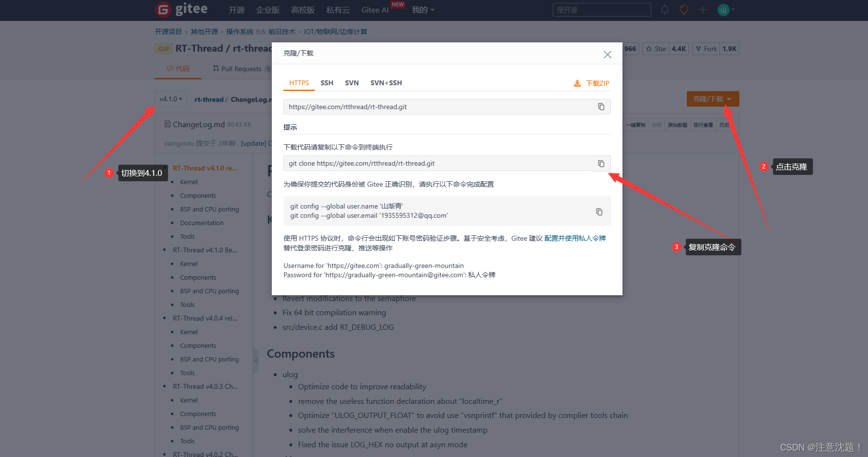Screen dimensions: 868x457
Task: Click the Fork count 1.9K
Action: (x=729, y=49)
